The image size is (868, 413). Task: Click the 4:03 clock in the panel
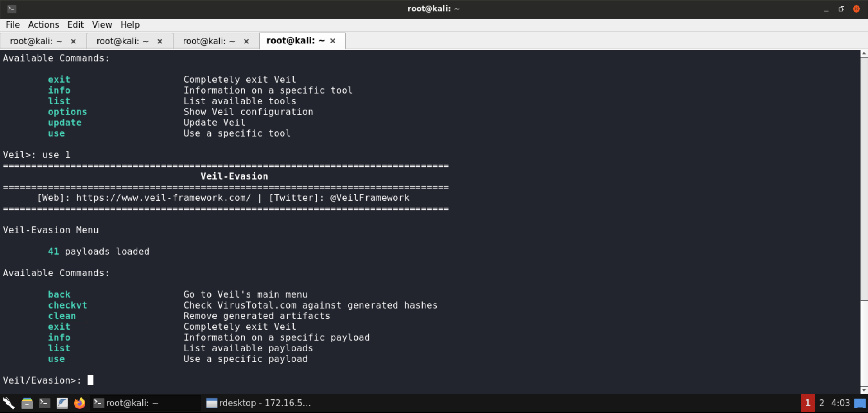coord(840,403)
